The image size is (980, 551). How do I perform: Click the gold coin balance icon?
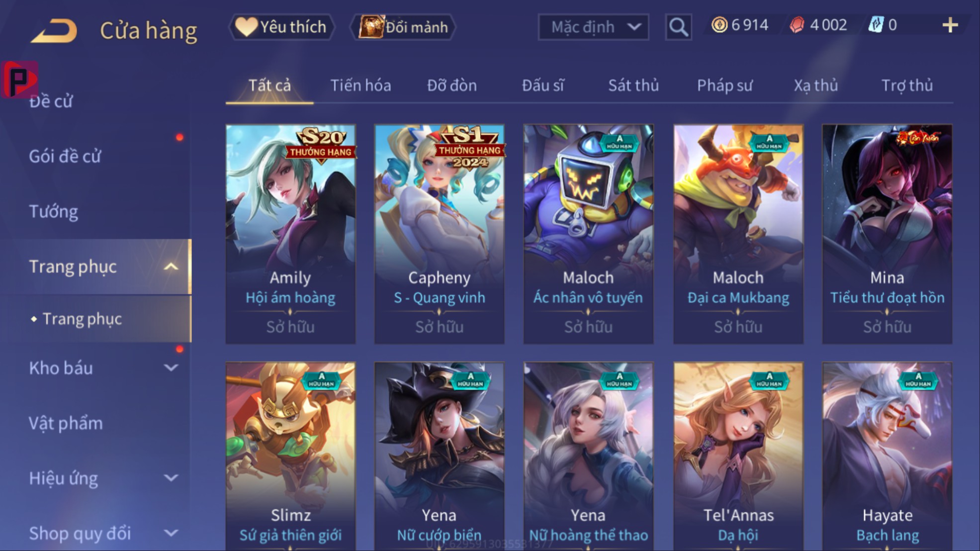pyautogui.click(x=719, y=24)
